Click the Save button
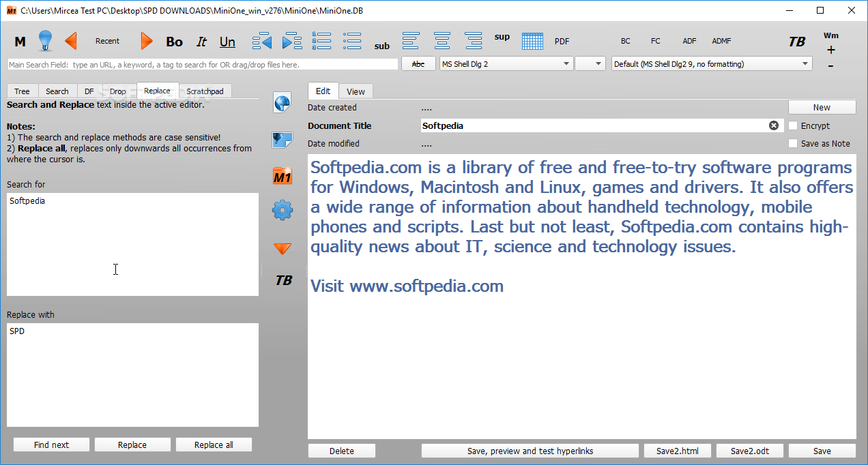868x465 pixels. 822,451
